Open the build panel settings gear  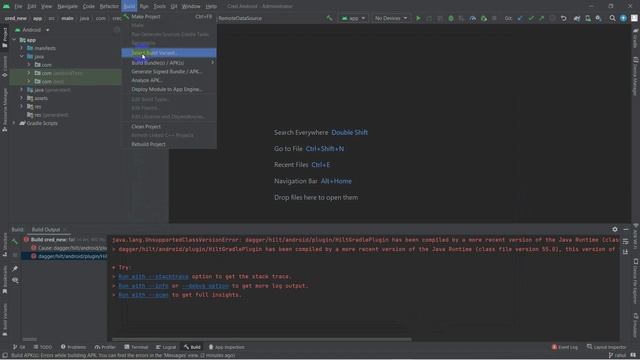[x=615, y=229]
